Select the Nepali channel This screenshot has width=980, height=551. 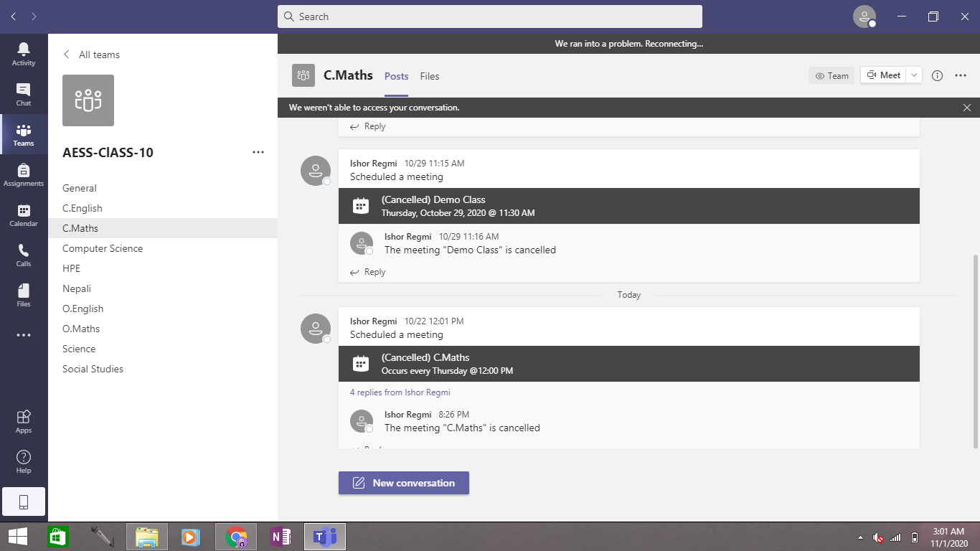coord(163,288)
